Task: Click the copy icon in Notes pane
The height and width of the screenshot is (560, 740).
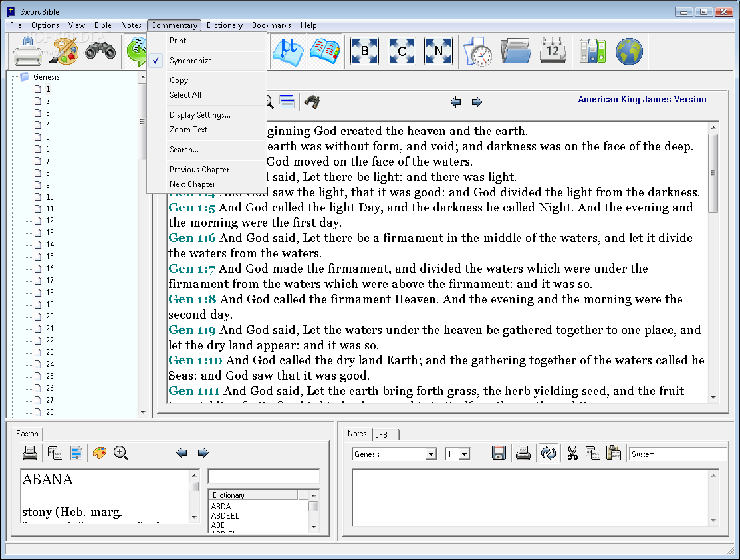Action: [x=593, y=454]
